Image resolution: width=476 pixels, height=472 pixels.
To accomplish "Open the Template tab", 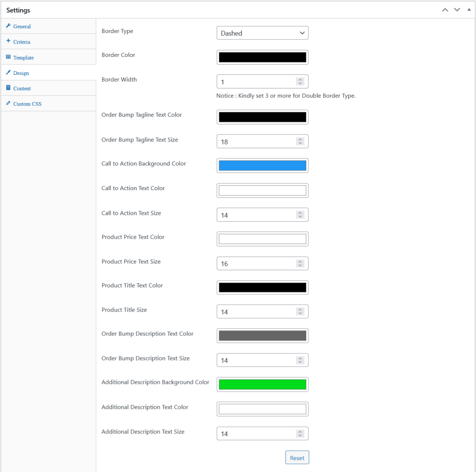I will [23, 57].
